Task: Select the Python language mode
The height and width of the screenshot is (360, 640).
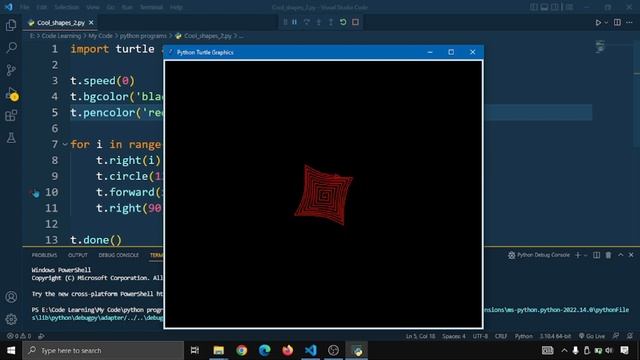Action: (x=523, y=336)
